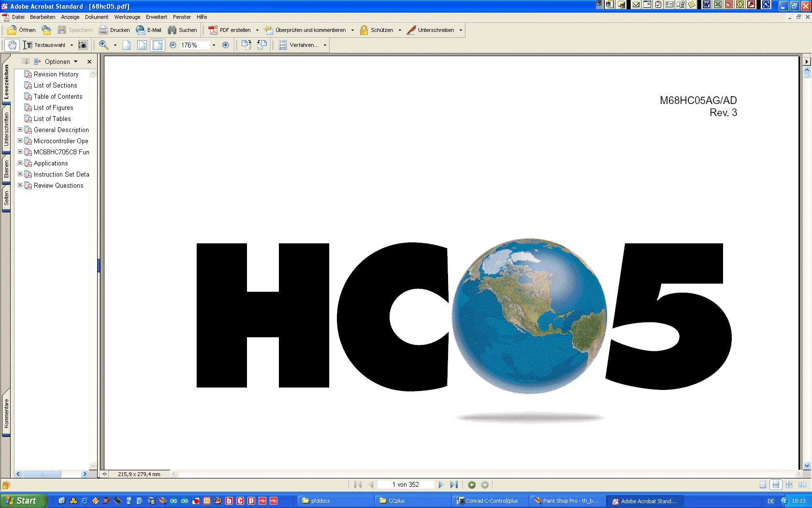Image resolution: width=812 pixels, height=508 pixels.
Task: Select the Snapshot camera tool
Action: pos(83,45)
